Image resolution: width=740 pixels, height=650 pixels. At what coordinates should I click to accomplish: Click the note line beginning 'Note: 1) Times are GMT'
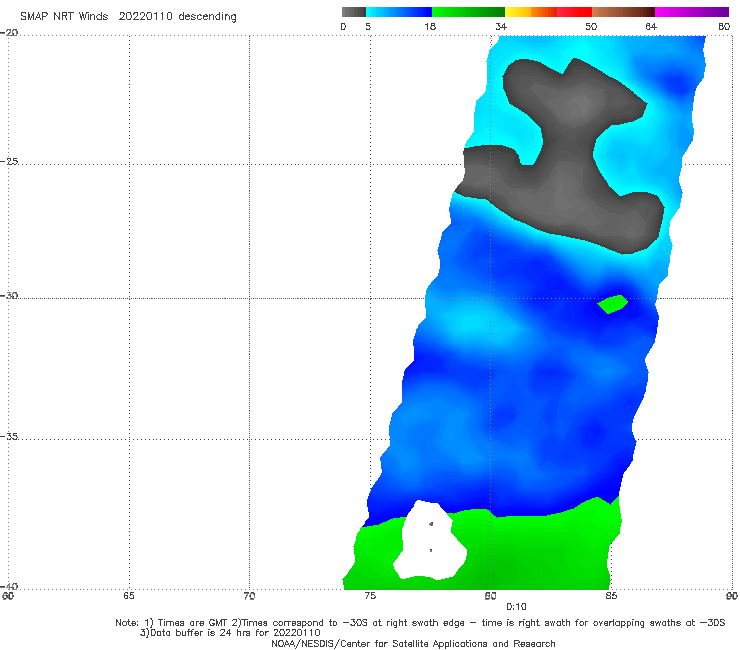pyautogui.click(x=420, y=623)
